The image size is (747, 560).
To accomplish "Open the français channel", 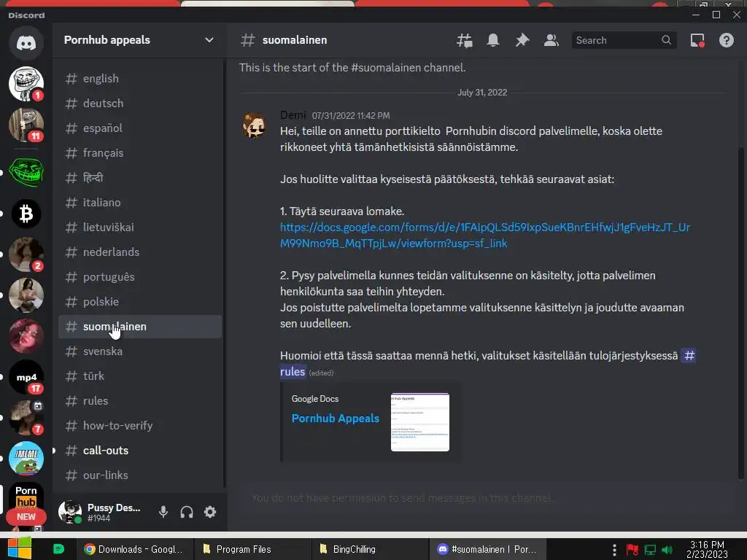I will click(140, 153).
